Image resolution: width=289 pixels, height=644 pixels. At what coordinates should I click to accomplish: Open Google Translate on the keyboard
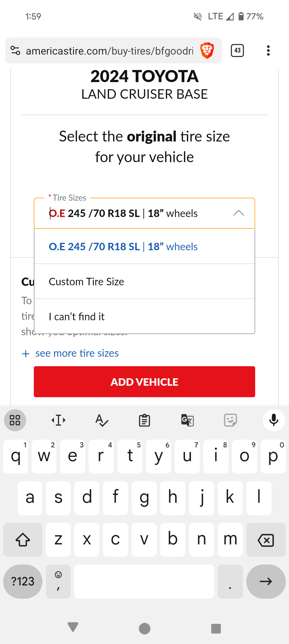coord(188,420)
